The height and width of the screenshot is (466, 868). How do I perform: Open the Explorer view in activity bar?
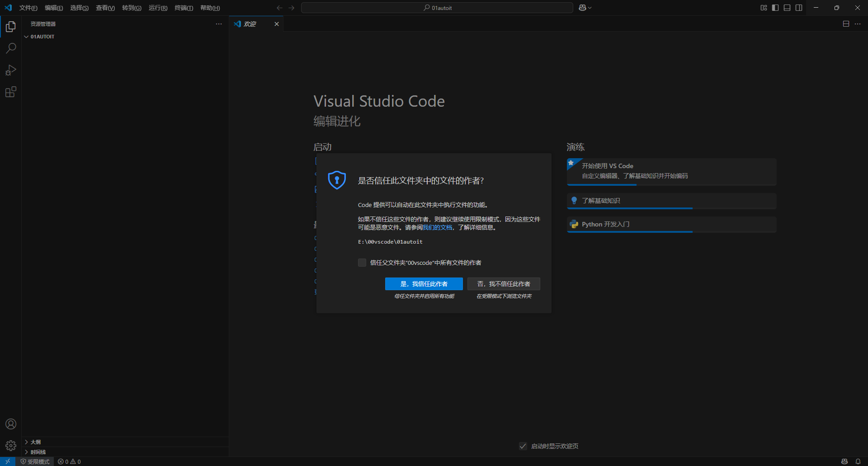click(x=11, y=27)
